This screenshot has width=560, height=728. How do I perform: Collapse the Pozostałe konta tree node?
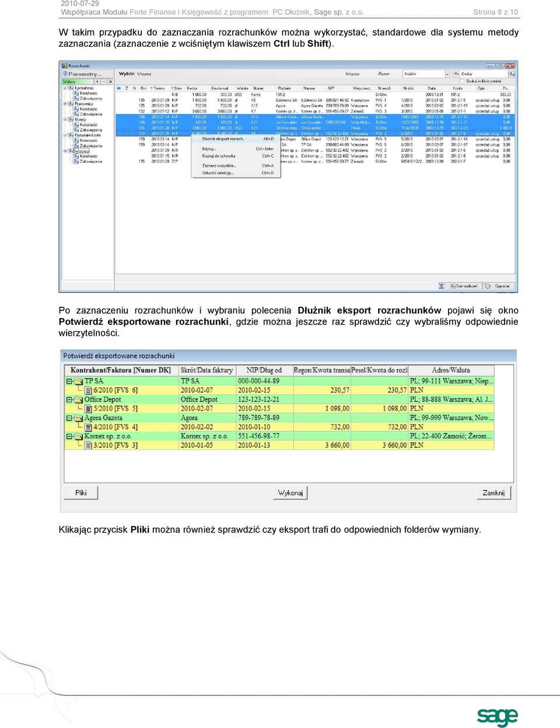[x=64, y=135]
